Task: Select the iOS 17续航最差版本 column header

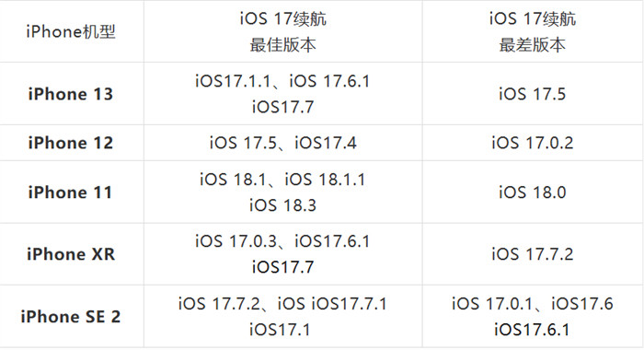Action: (x=533, y=31)
